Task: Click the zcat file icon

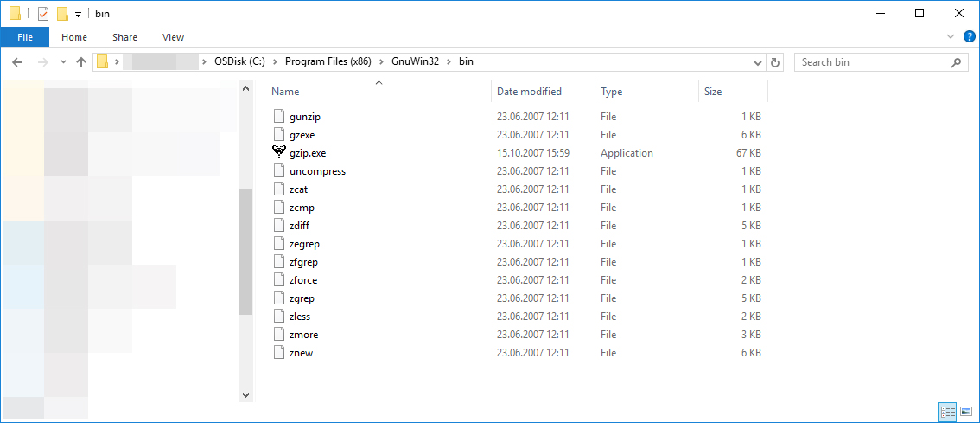Action: point(279,189)
